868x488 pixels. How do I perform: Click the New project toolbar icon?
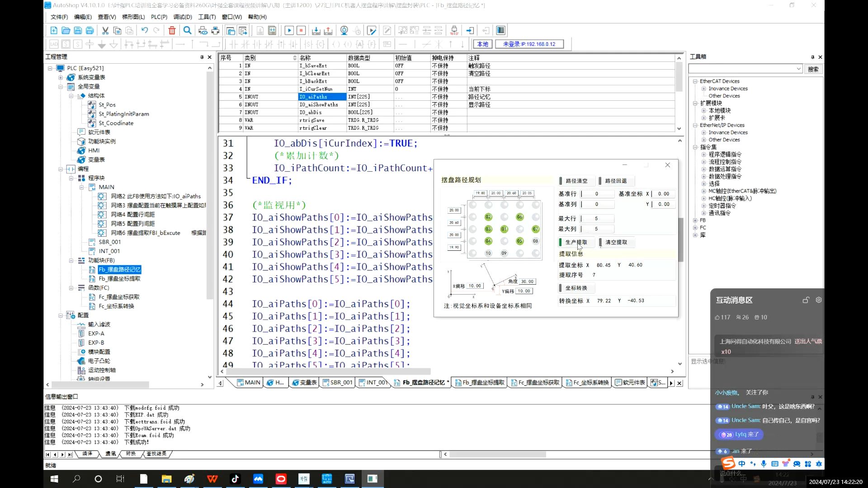point(54,31)
